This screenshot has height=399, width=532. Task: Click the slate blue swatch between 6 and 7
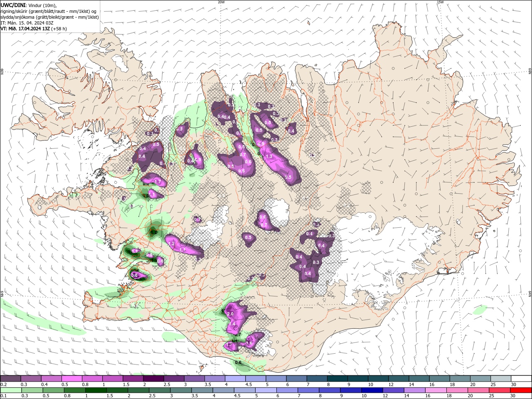(x=296, y=378)
